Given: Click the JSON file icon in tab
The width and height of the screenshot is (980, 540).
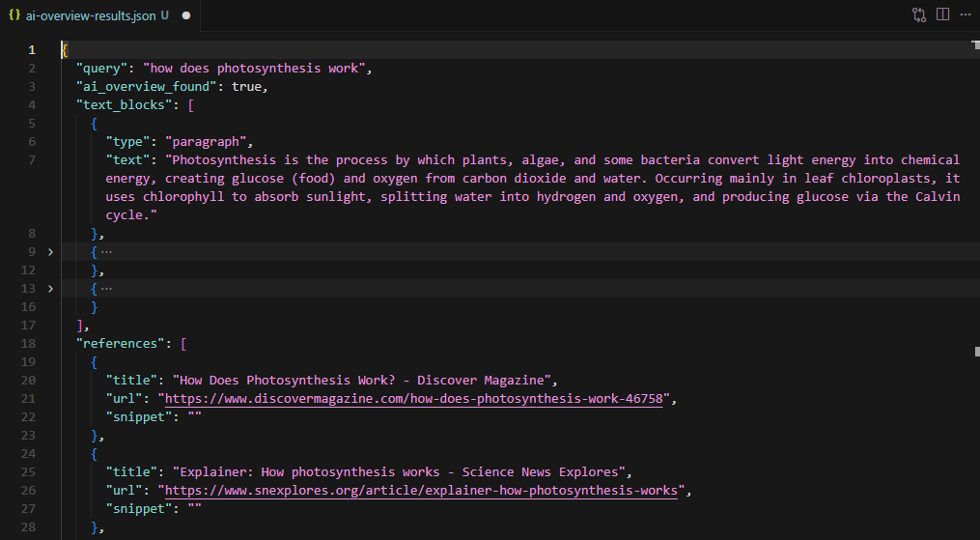Looking at the screenshot, I should pos(14,15).
